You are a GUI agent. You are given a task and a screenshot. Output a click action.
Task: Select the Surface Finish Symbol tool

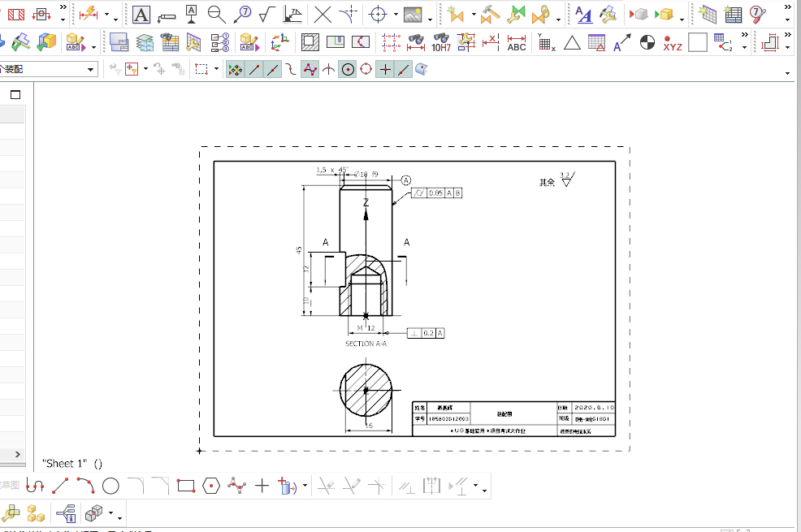point(266,15)
